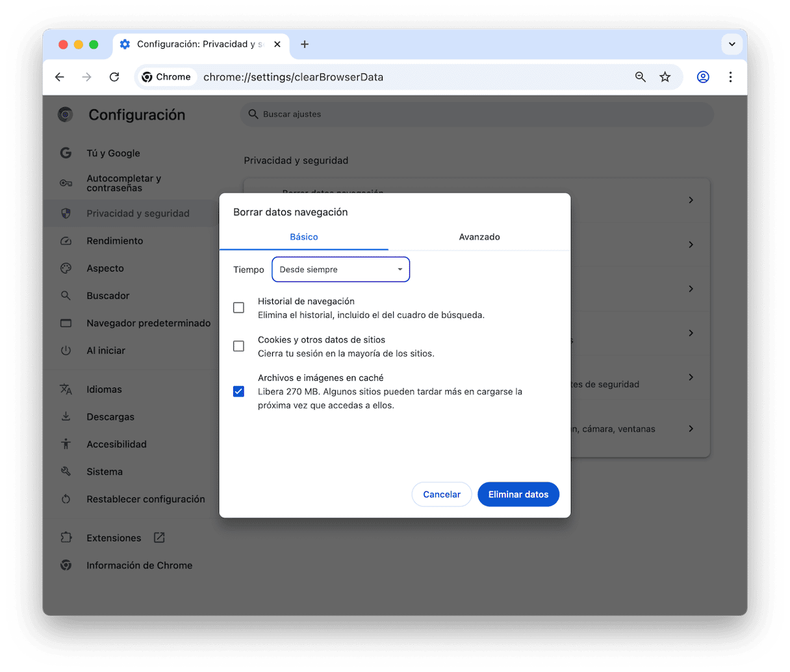Click the back navigation arrow
This screenshot has height=672, width=790.
pos(60,77)
